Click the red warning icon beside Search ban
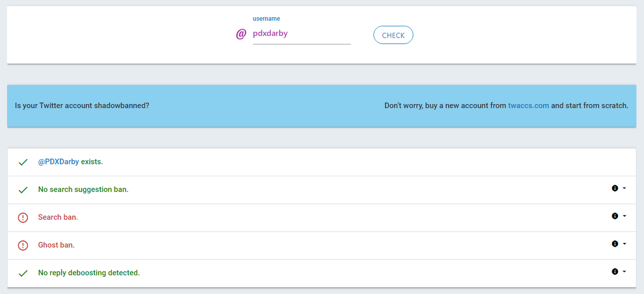Image resolution: width=644 pixels, height=294 pixels. tap(23, 218)
